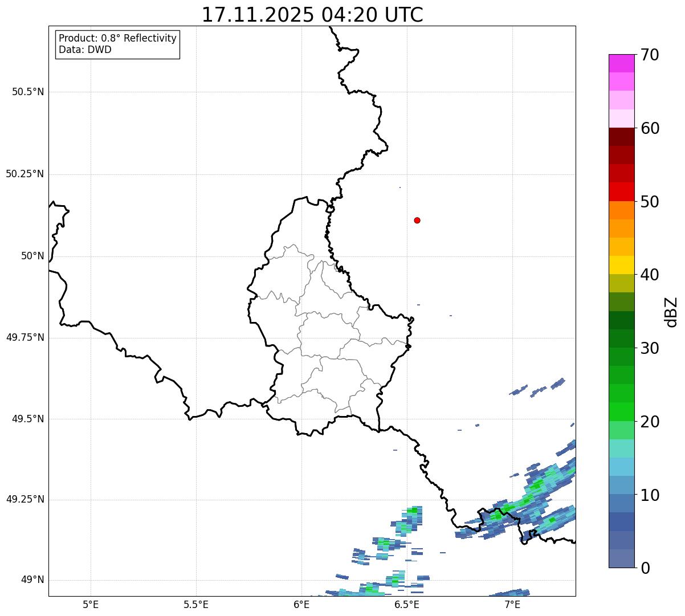Click the Product: 0.8° Reflectivity label

pos(118,38)
